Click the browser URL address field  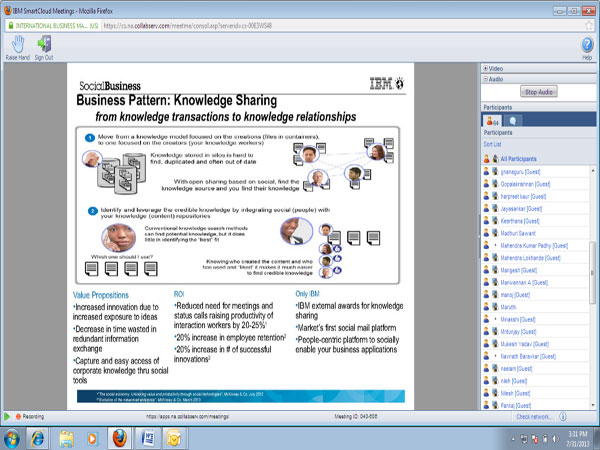(x=342, y=26)
